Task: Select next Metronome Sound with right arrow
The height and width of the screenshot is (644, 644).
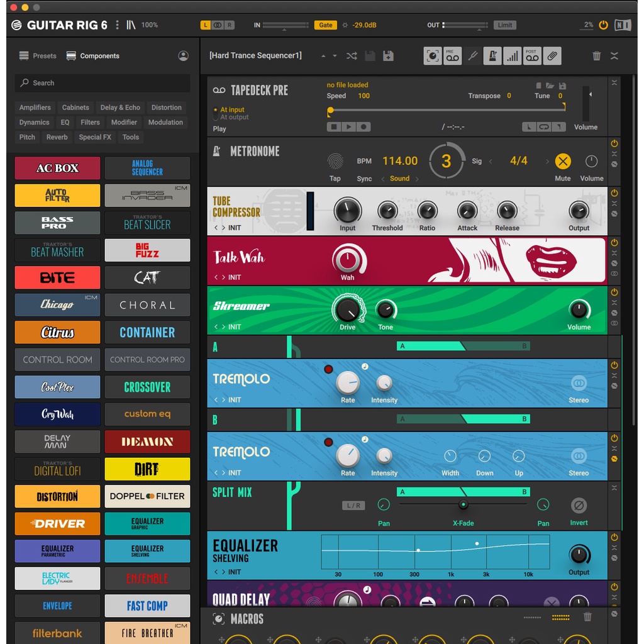Action: coord(416,179)
